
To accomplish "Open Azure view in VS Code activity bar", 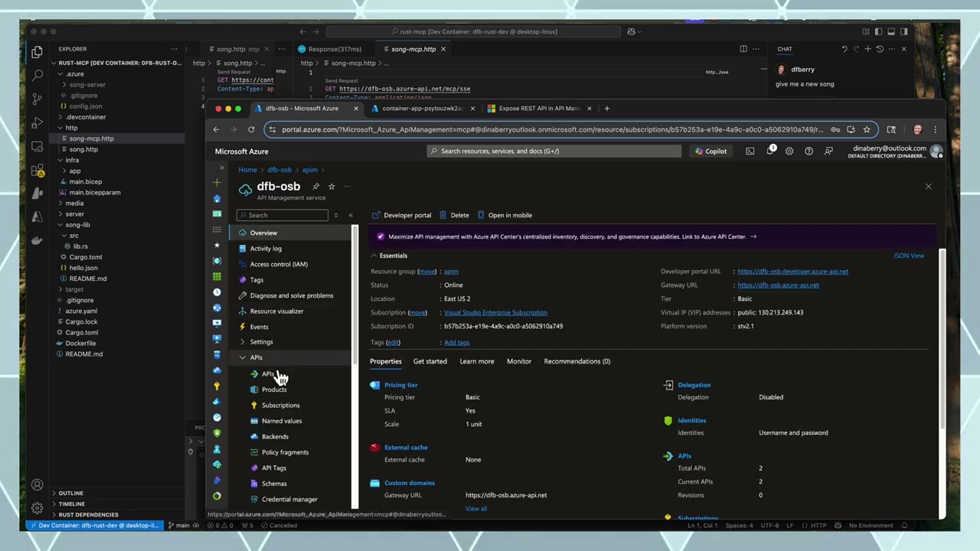I will 37,217.
